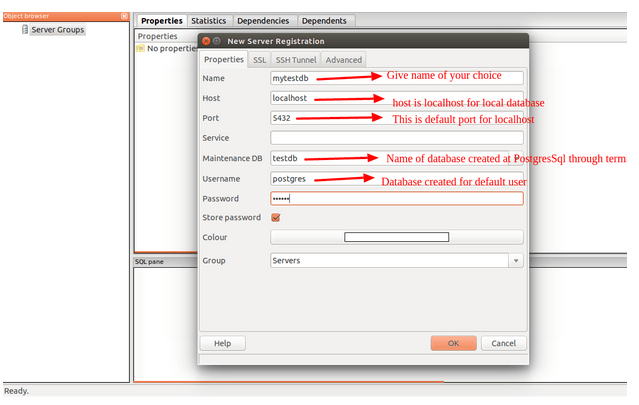
Task: Open the Dependencies tab in main window
Action: pyautogui.click(x=263, y=21)
